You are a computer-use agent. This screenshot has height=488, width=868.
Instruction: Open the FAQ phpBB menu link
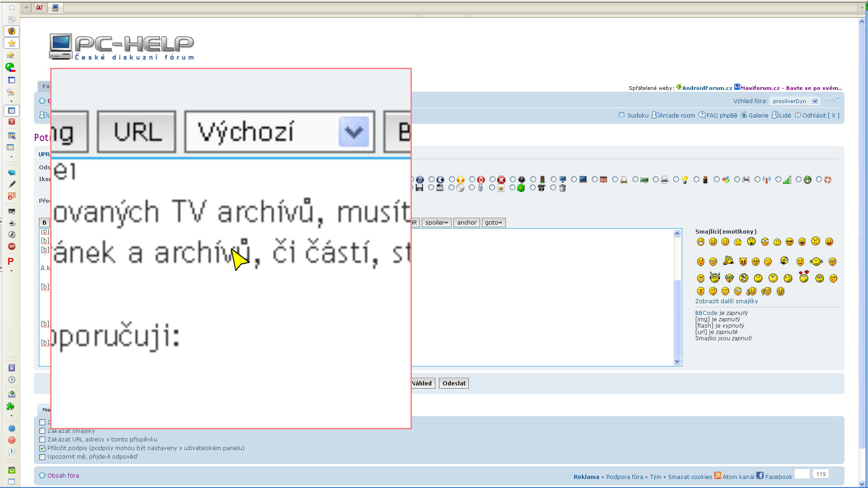(x=722, y=115)
